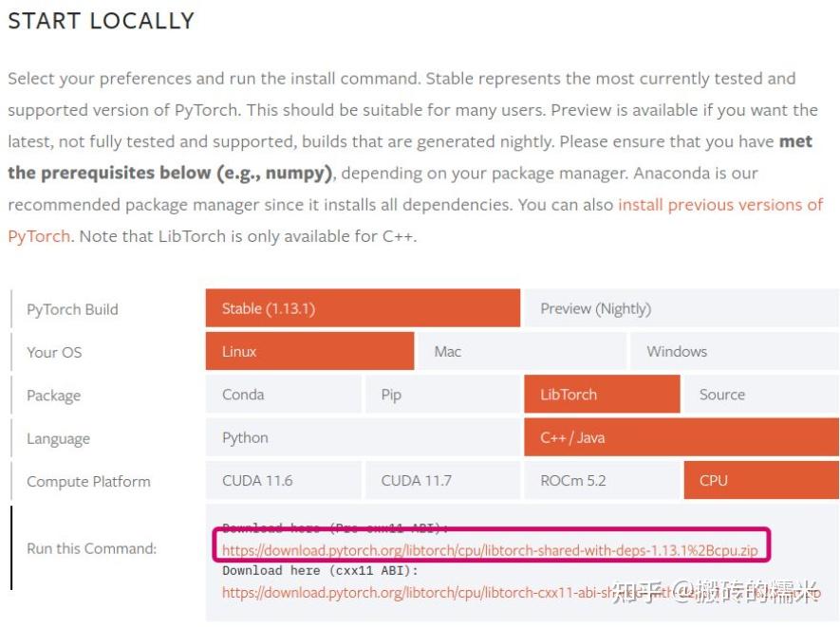Choose the Pip package option
The image size is (840, 627).
[441, 395]
